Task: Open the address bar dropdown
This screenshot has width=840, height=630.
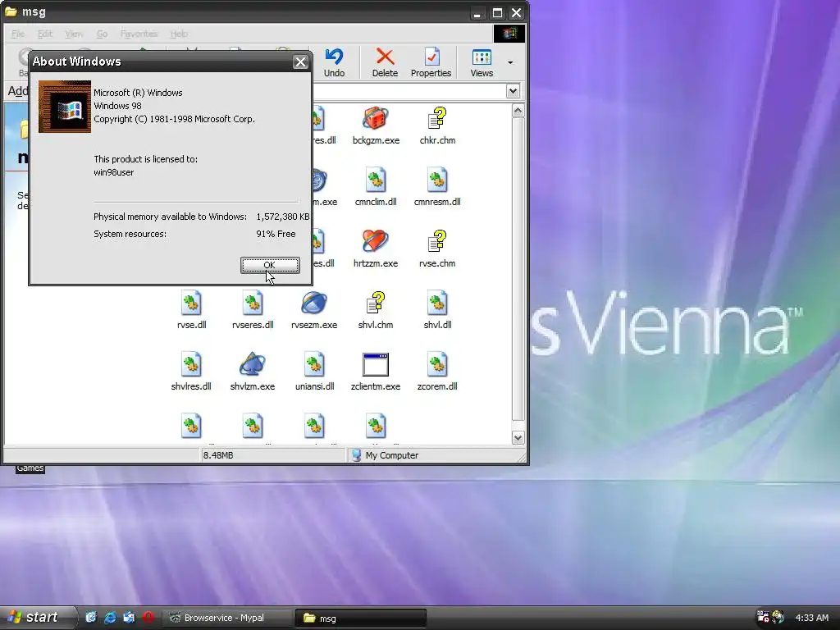Action: tap(513, 91)
